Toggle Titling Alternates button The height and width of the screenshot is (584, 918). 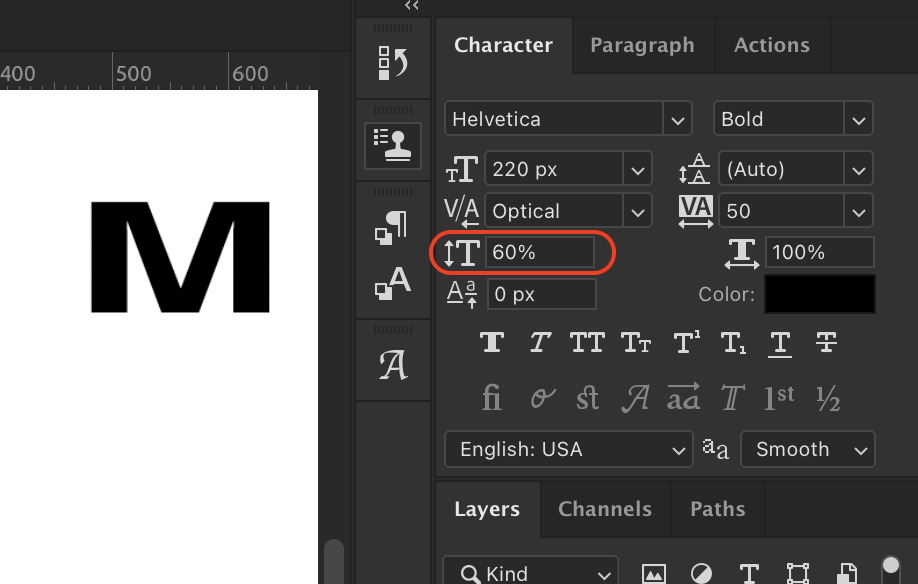[732, 399]
